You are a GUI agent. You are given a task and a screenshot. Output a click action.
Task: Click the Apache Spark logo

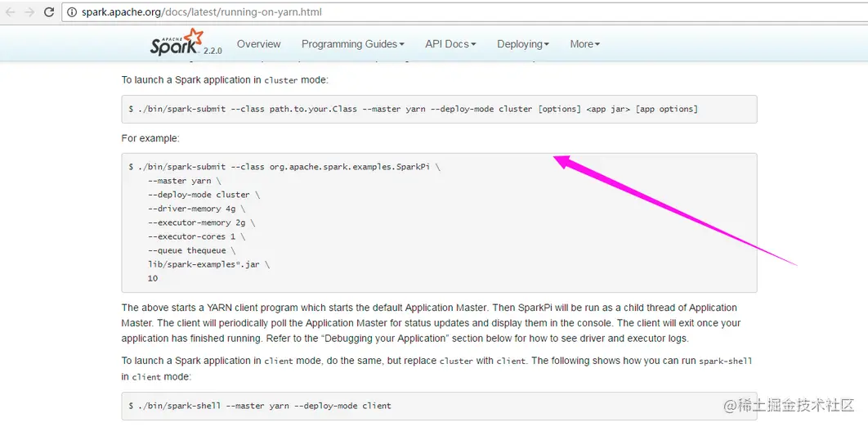point(176,43)
